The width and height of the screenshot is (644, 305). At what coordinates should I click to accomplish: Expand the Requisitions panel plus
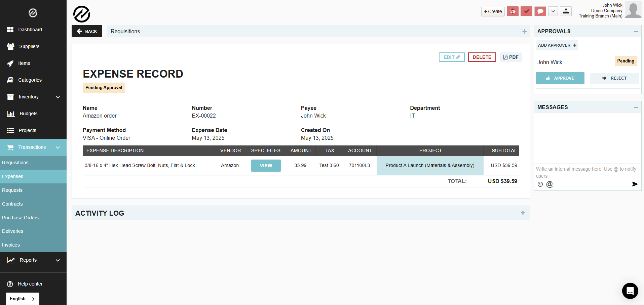point(524,31)
